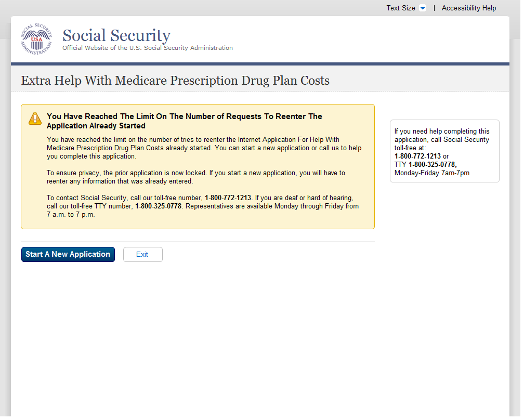Viewport: 524px width, 420px height.
Task: Click the yellow warning triangle icon
Action: tap(35, 118)
